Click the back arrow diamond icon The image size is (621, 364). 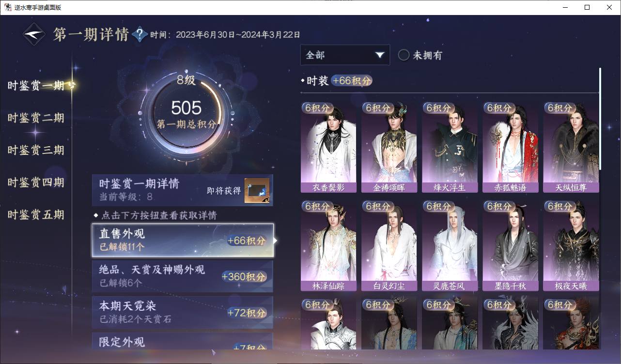34,34
